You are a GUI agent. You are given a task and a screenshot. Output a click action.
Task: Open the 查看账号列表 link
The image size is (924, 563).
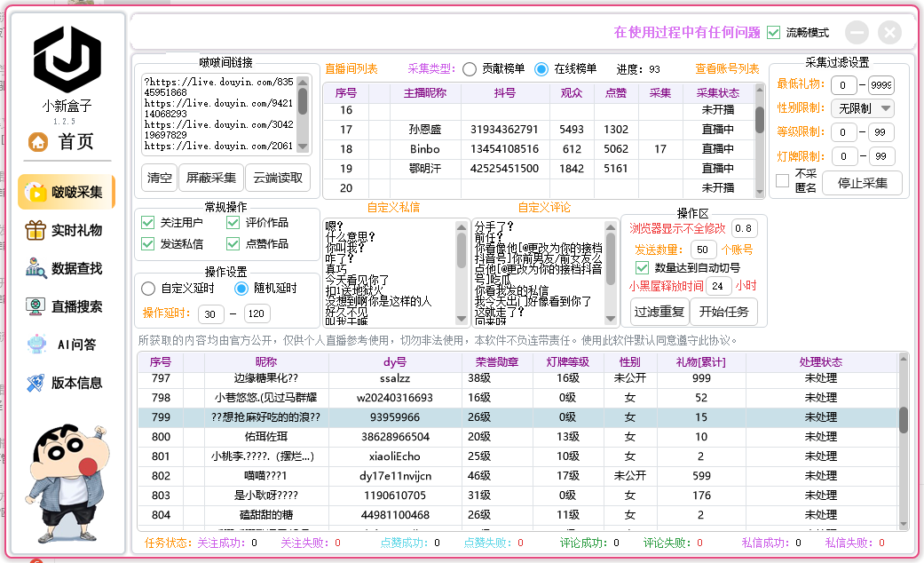[x=727, y=68]
